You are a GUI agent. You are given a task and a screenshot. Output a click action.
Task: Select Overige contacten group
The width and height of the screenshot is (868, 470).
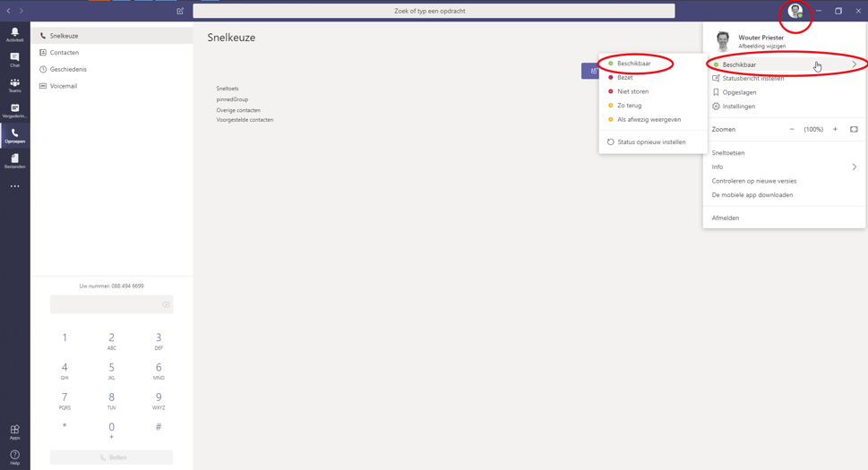[238, 110]
